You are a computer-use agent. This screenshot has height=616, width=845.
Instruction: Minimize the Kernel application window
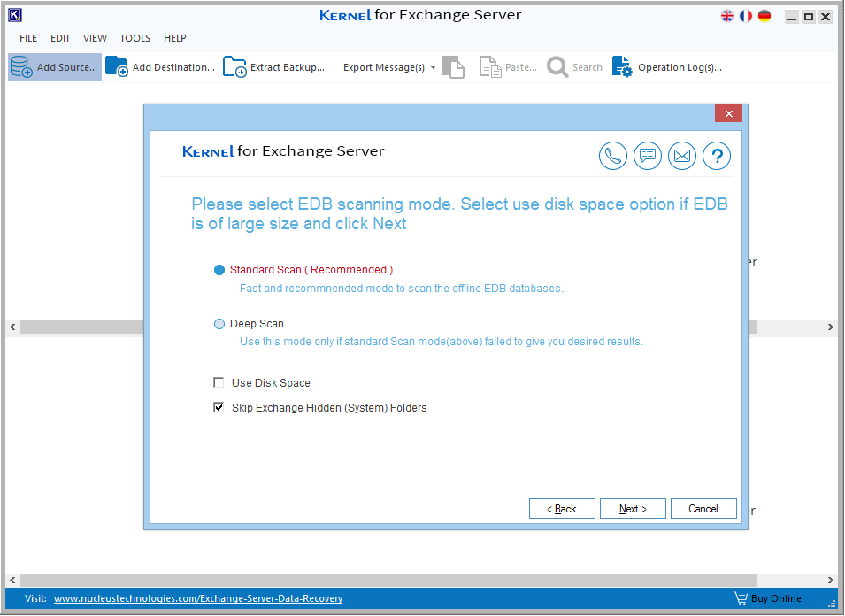pyautogui.click(x=792, y=17)
